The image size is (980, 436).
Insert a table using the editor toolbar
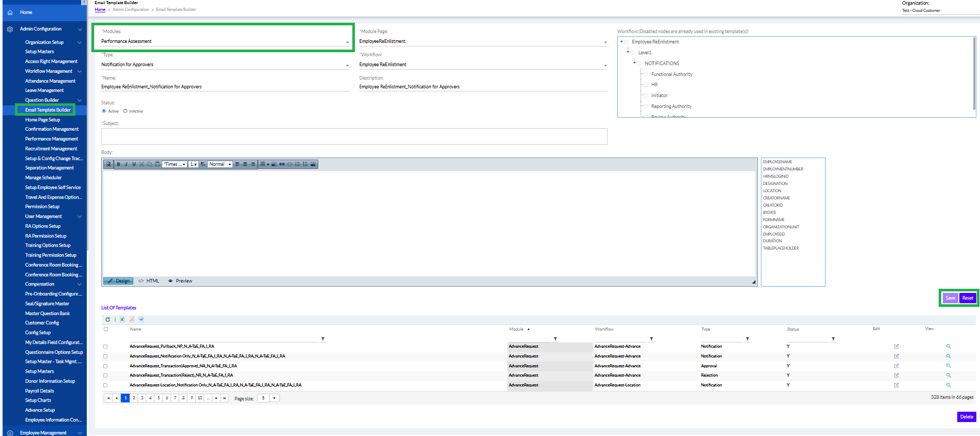(262, 164)
